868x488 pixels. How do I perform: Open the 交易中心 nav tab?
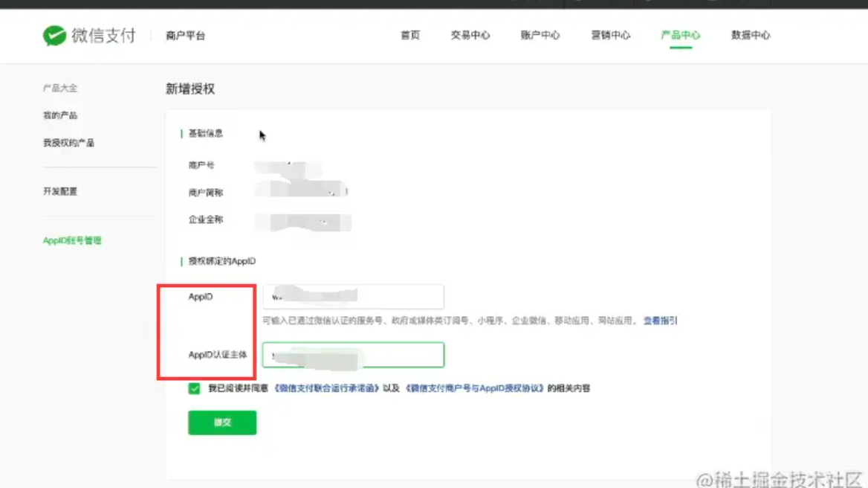click(x=470, y=35)
